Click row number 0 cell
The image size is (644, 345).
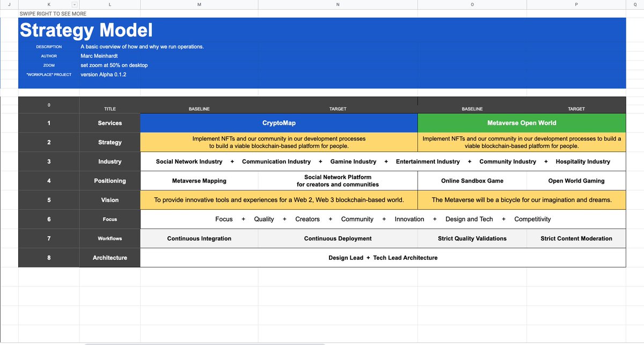click(49, 105)
